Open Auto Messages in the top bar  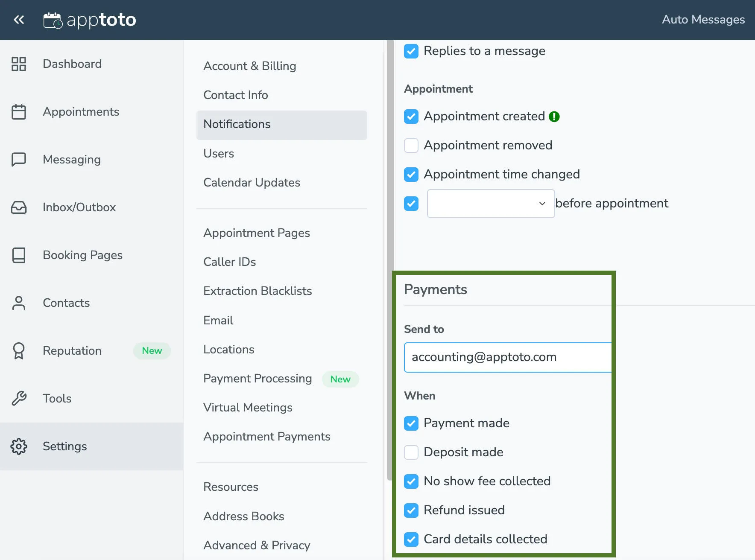[x=703, y=20]
